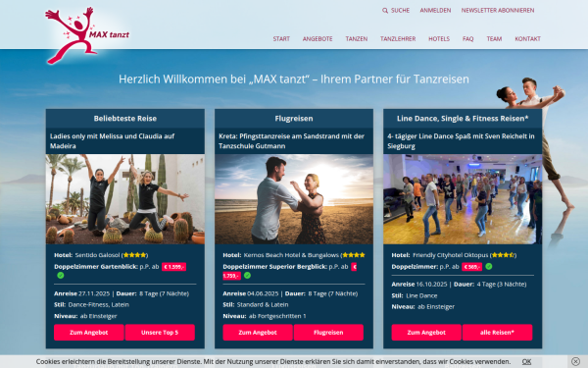Viewport: 588px width, 368px height.
Task: Go to the TANZLEHRER page
Action: pyautogui.click(x=398, y=38)
